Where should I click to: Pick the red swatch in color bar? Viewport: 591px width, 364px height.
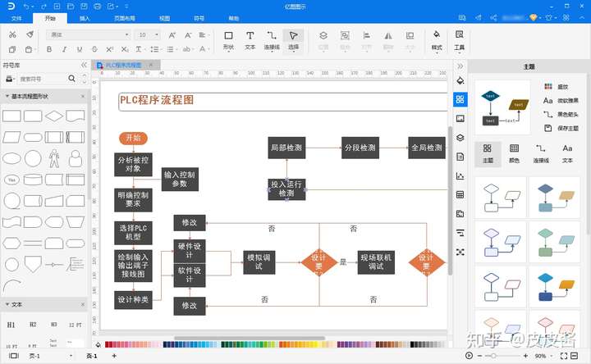coord(108,344)
